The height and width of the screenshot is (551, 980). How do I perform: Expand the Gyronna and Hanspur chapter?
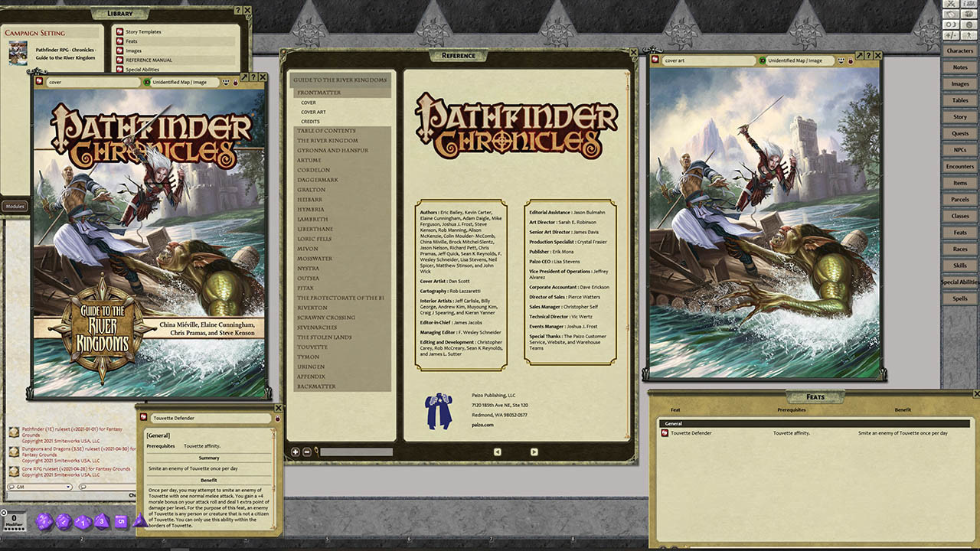(332, 150)
